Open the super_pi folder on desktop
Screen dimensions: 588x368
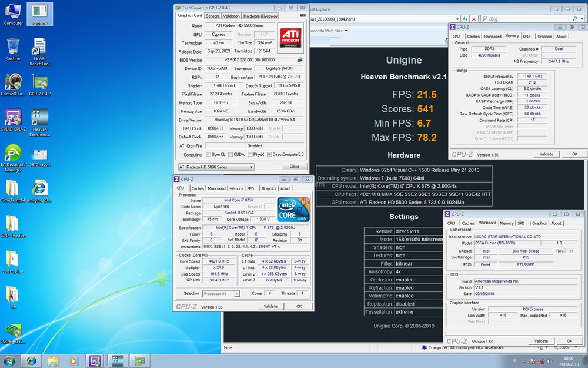point(13,261)
